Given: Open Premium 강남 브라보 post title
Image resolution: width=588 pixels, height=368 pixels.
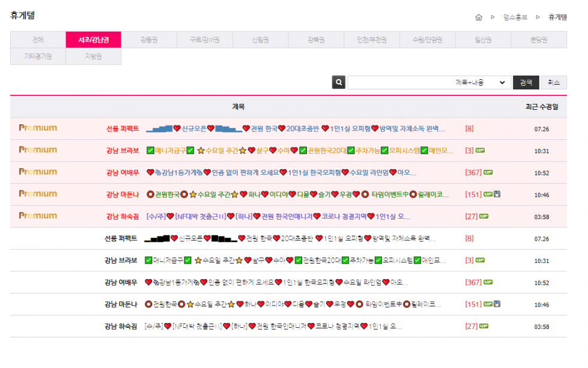Looking at the screenshot, I should 300,151.
